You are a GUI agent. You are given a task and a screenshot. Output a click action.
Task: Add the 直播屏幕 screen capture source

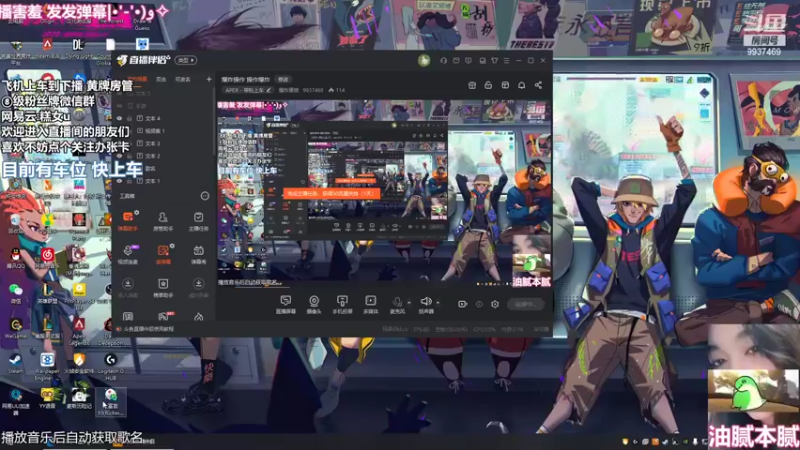[x=286, y=305]
